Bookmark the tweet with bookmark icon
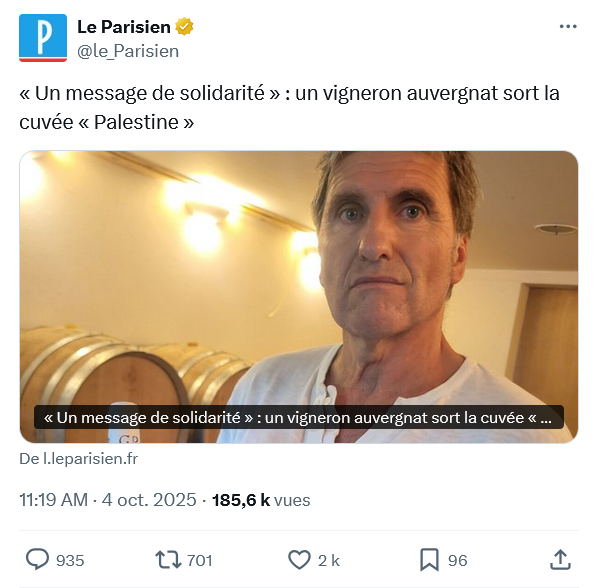This screenshot has width=598, height=588. [x=429, y=560]
